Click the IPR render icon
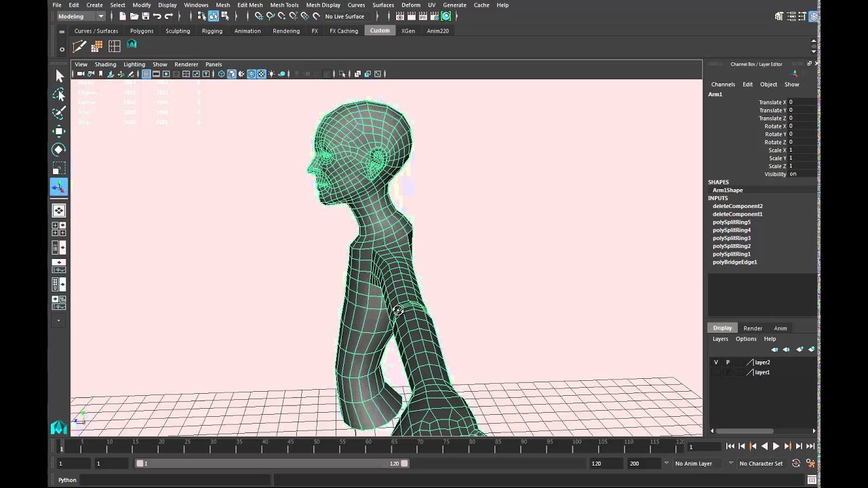Image resolution: width=868 pixels, height=488 pixels. [x=423, y=16]
